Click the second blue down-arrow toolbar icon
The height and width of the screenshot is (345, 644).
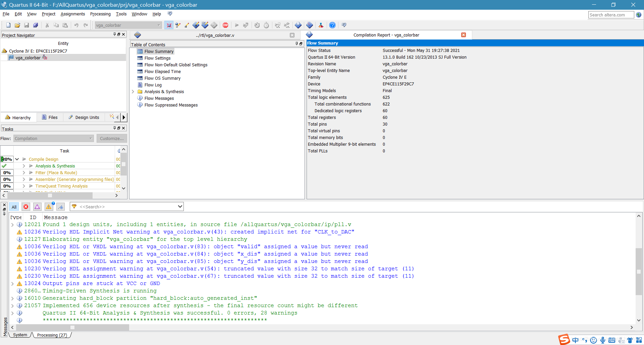pyautogui.click(x=310, y=25)
